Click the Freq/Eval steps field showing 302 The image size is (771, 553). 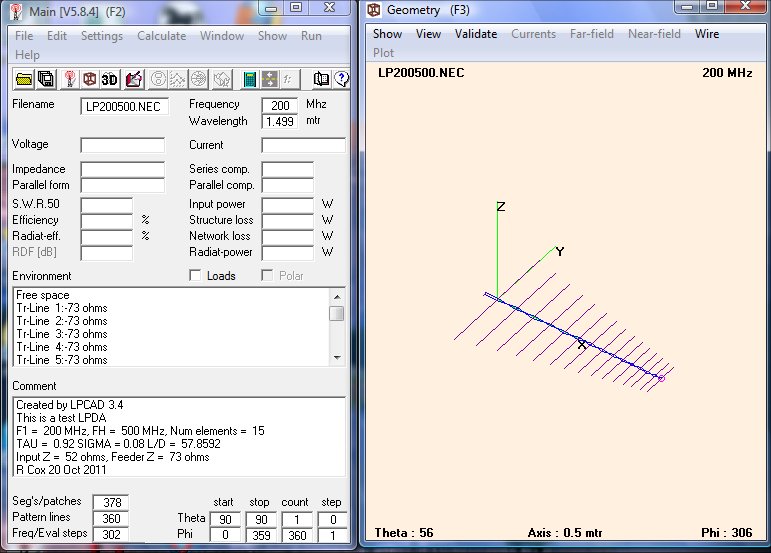tap(111, 534)
